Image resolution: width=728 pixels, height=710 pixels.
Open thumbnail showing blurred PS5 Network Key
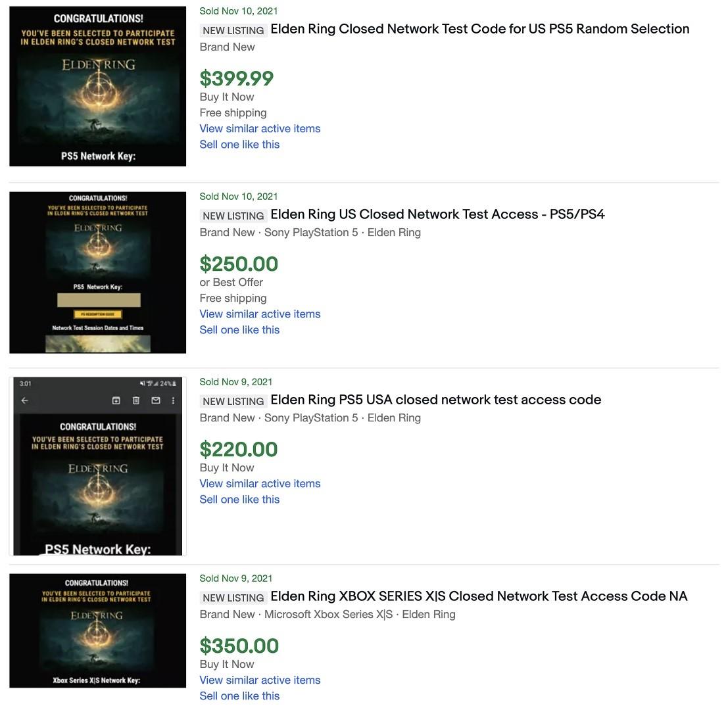click(97, 272)
